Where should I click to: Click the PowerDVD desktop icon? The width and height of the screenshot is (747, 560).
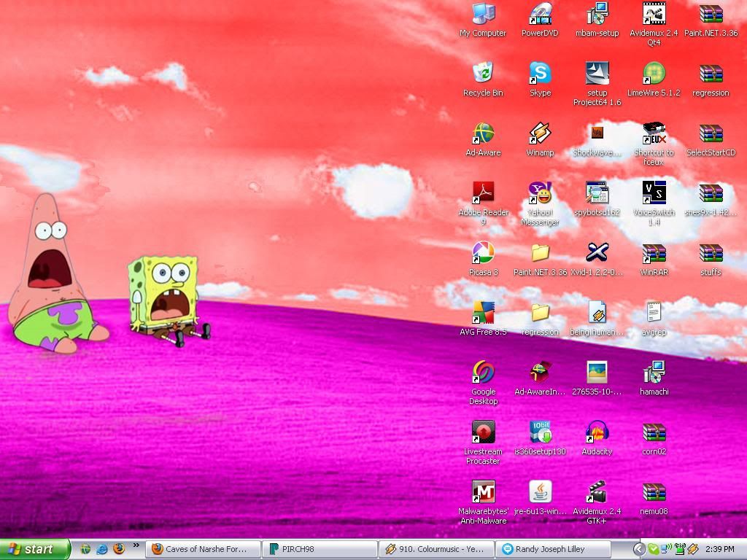coord(540,14)
